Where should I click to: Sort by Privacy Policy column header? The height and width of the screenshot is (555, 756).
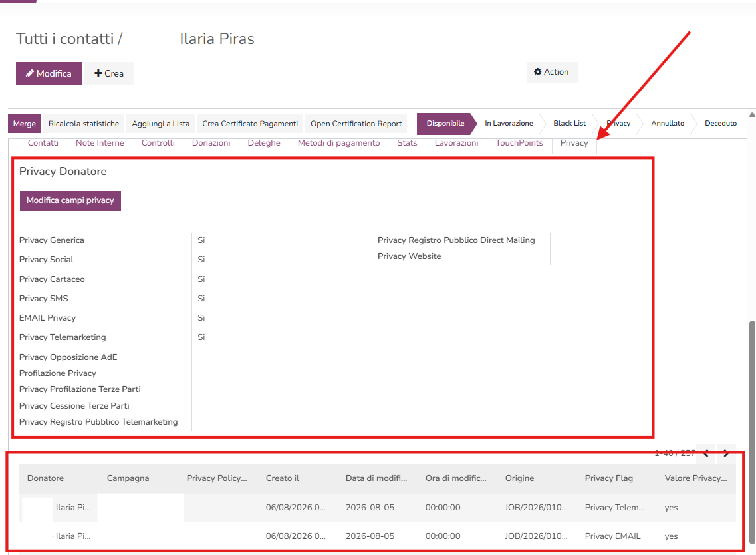click(217, 478)
